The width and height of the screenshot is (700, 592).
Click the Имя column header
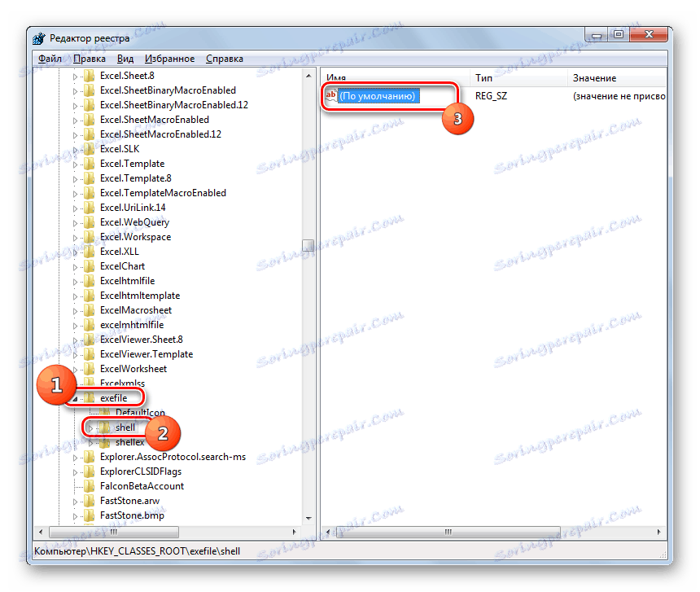(395, 77)
